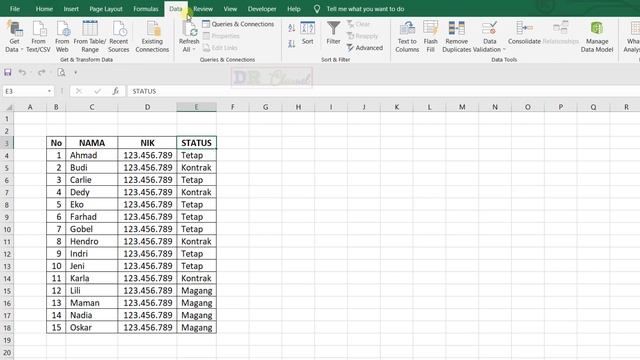Select the Kontrak status for Dedy
The width and height of the screenshot is (640, 360).
196,192
